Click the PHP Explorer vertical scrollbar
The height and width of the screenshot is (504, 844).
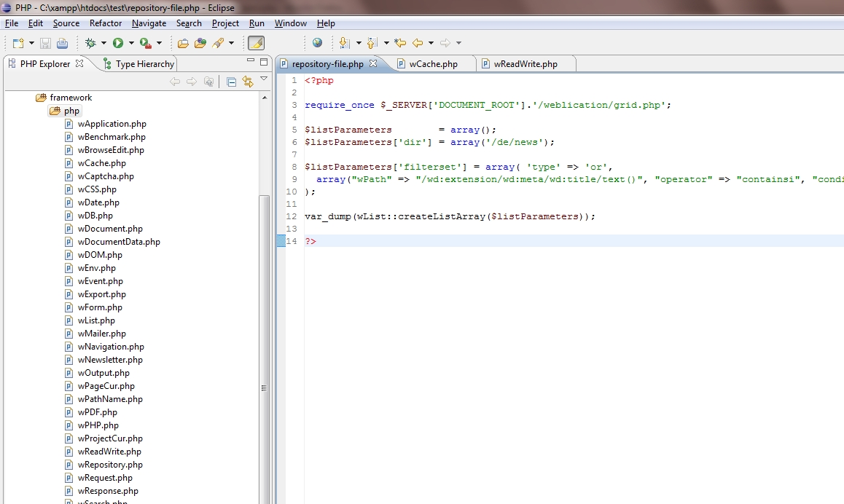click(264, 351)
